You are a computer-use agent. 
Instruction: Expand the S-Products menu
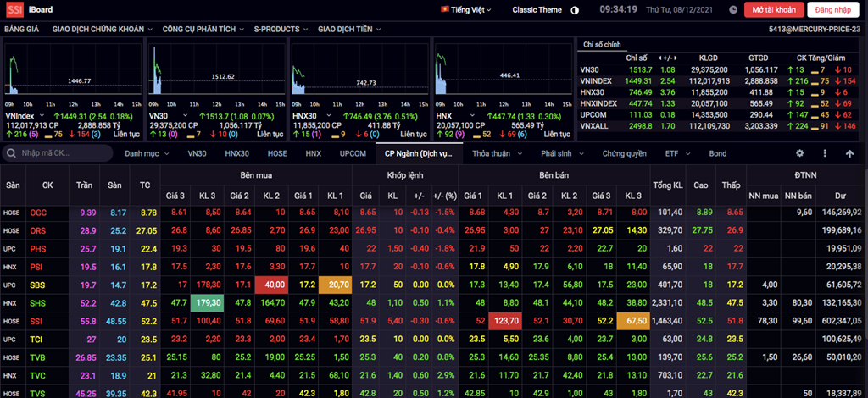[x=281, y=29]
